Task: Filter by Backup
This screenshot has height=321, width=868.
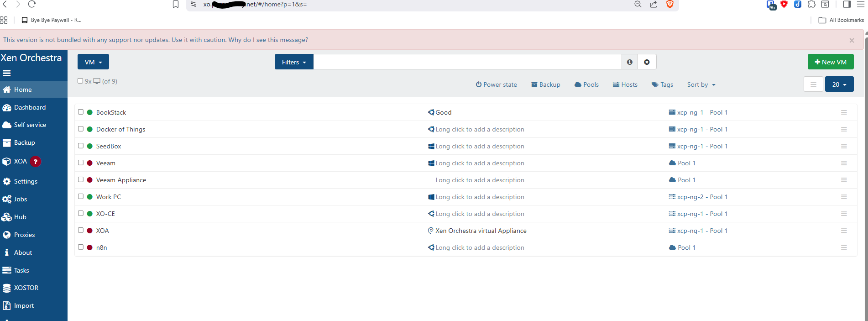Action: click(546, 84)
